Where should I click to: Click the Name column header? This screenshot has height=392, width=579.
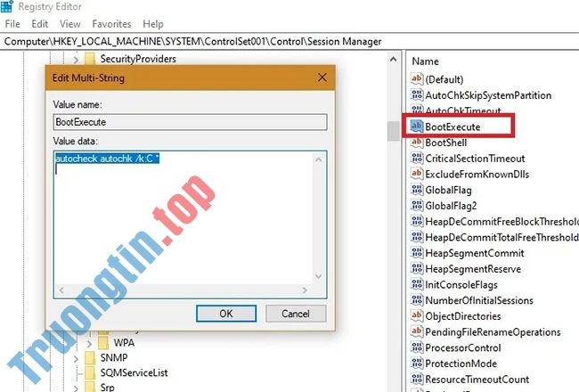pos(425,61)
